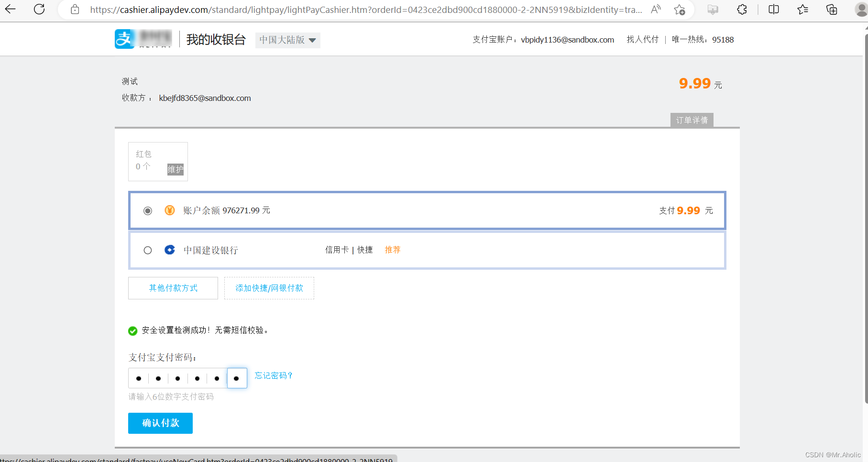Click the yuan coin icon next to 账户余额

point(170,210)
